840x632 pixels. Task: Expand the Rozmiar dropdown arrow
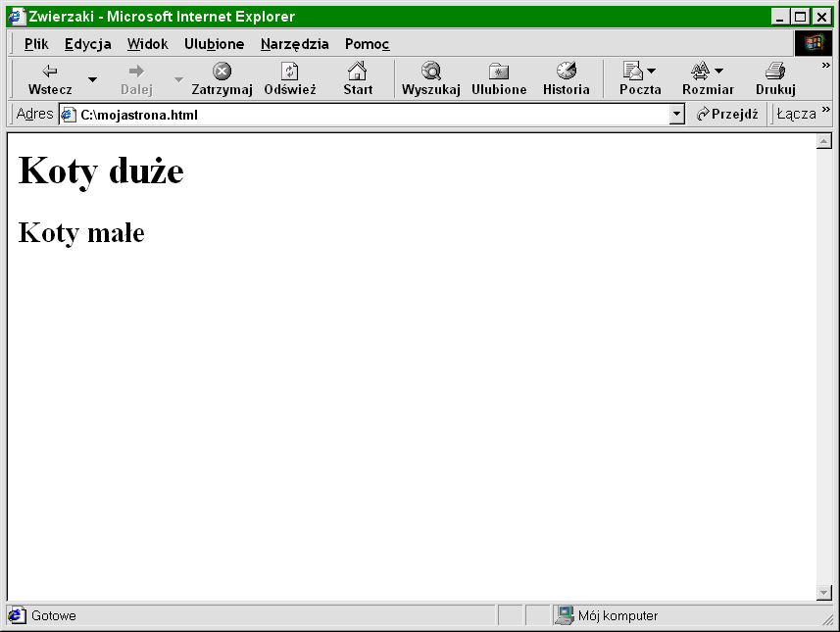[x=718, y=71]
